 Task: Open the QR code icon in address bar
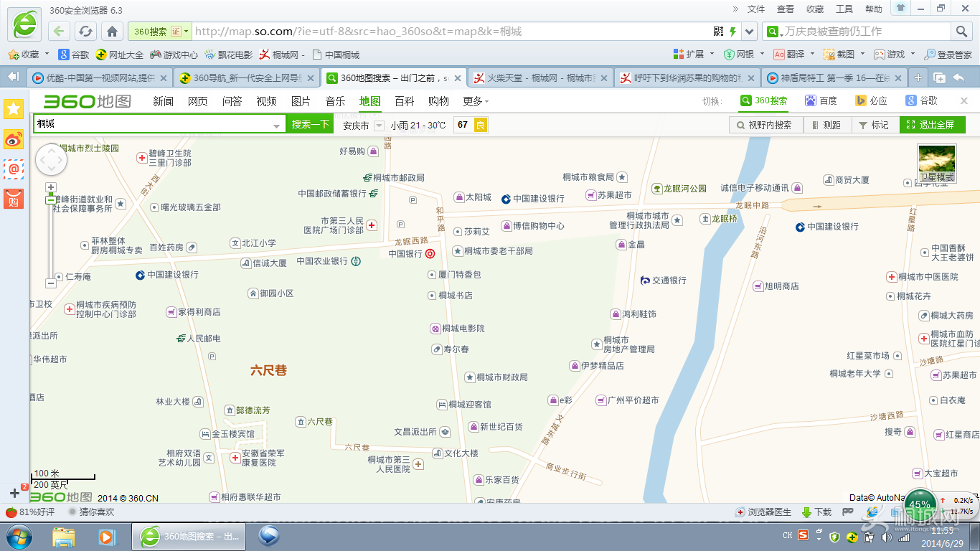719,32
